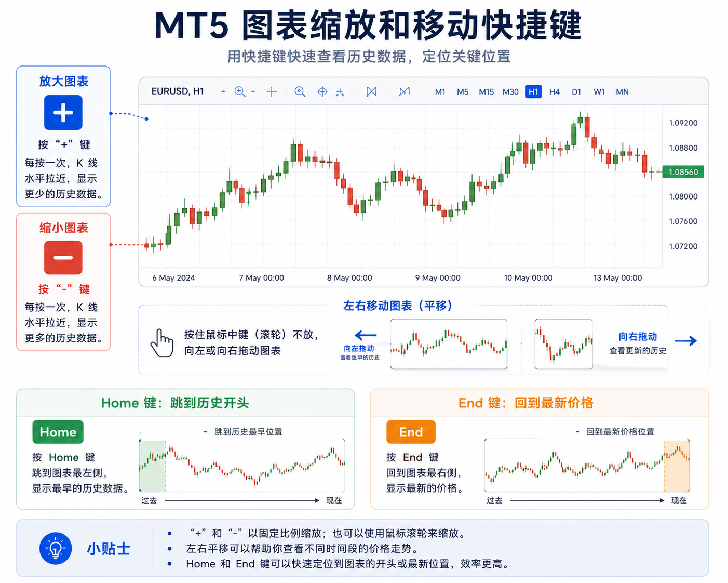This screenshot has height=583, width=728.
Task: Click the dash dropdown after EURUSD, H1
Action: [223, 92]
